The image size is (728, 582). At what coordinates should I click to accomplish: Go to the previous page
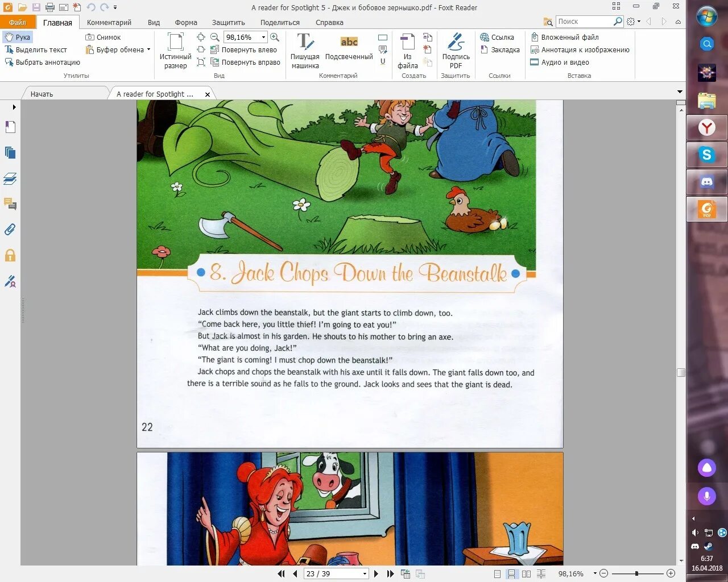[x=295, y=573]
